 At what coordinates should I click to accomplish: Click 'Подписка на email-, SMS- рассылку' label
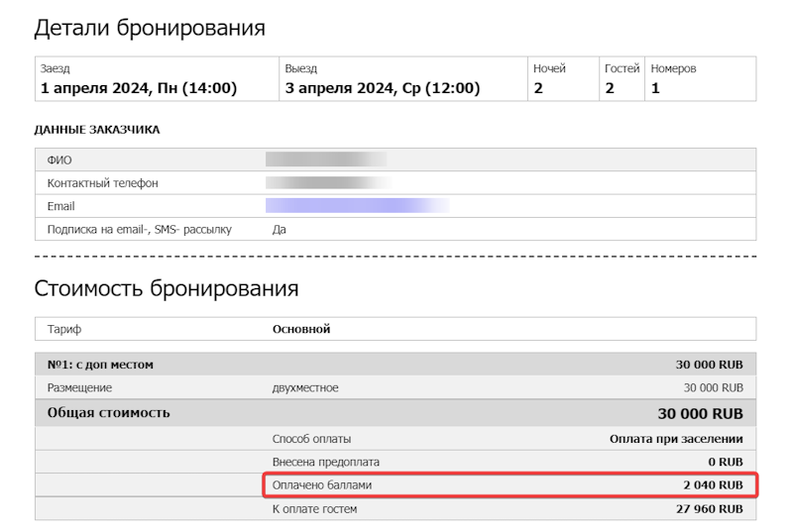coord(139,230)
